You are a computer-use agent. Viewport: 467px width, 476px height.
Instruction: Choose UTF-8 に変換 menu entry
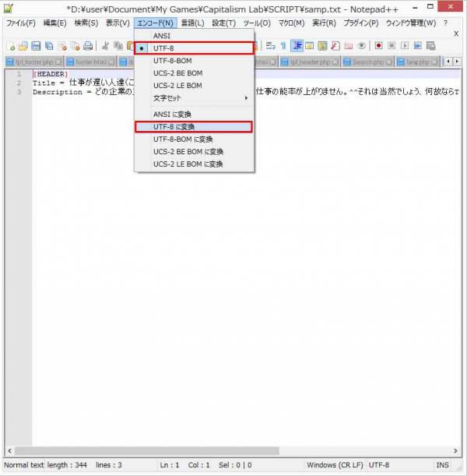coord(194,127)
